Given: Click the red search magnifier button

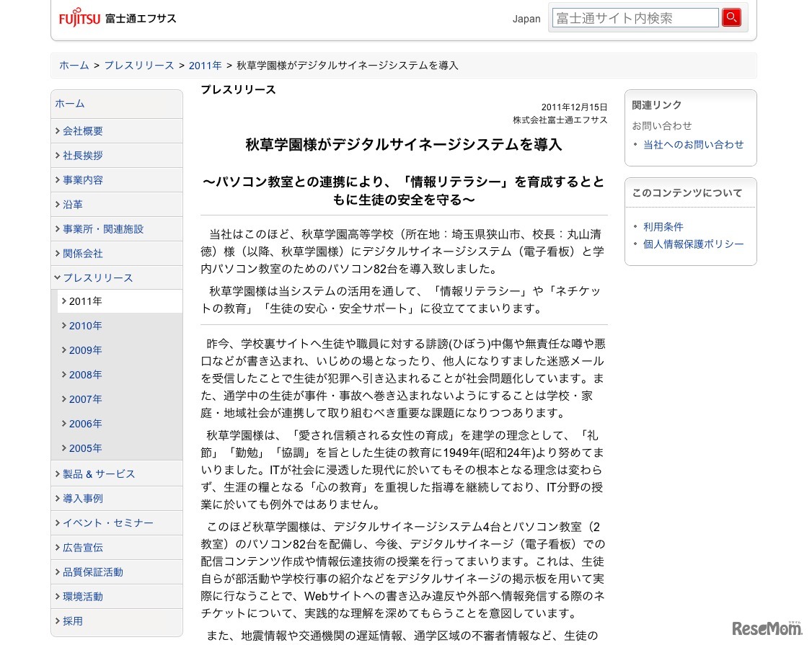Looking at the screenshot, I should [731, 17].
